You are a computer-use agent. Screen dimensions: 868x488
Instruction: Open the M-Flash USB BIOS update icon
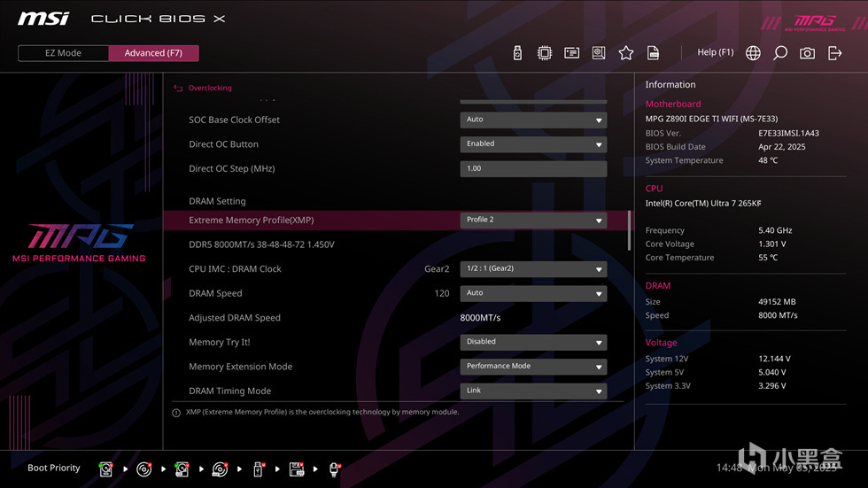point(517,53)
